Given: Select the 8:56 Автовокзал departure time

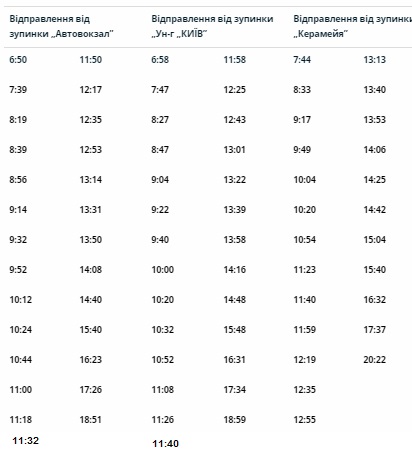Looking at the screenshot, I should click(18, 180).
